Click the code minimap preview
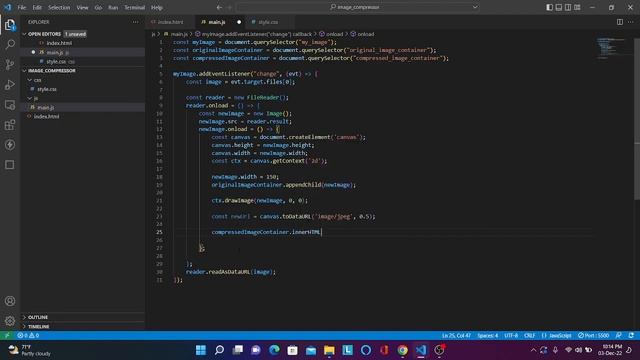 611,48
